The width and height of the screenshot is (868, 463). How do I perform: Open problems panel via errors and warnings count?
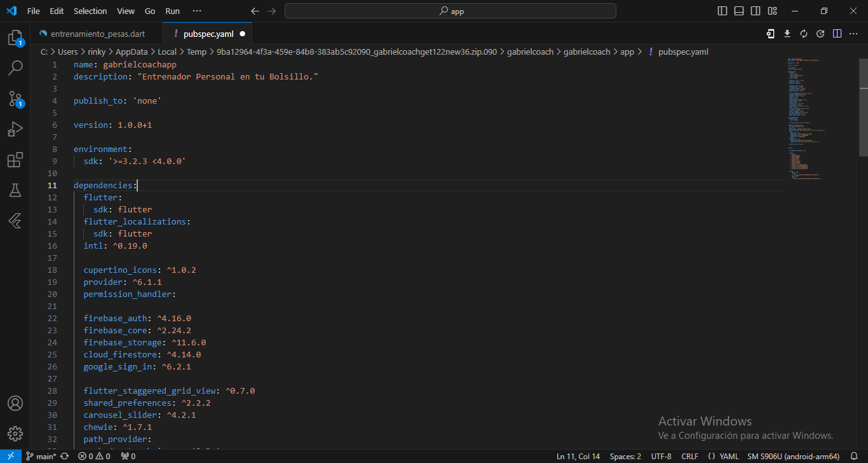[94, 456]
